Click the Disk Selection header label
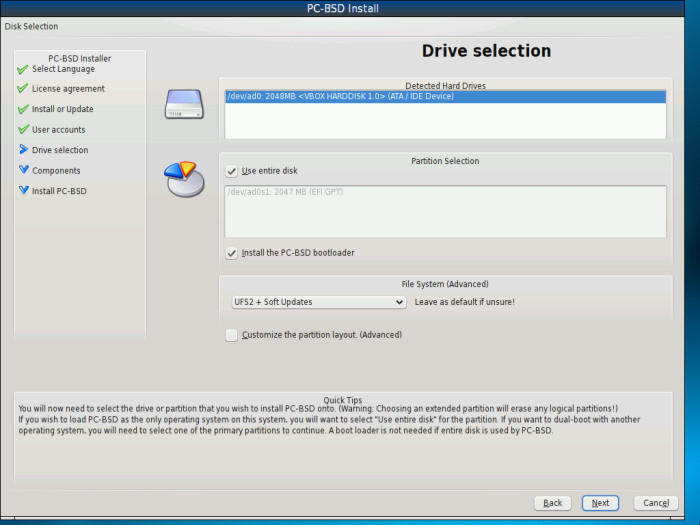The image size is (700, 525). [31, 26]
